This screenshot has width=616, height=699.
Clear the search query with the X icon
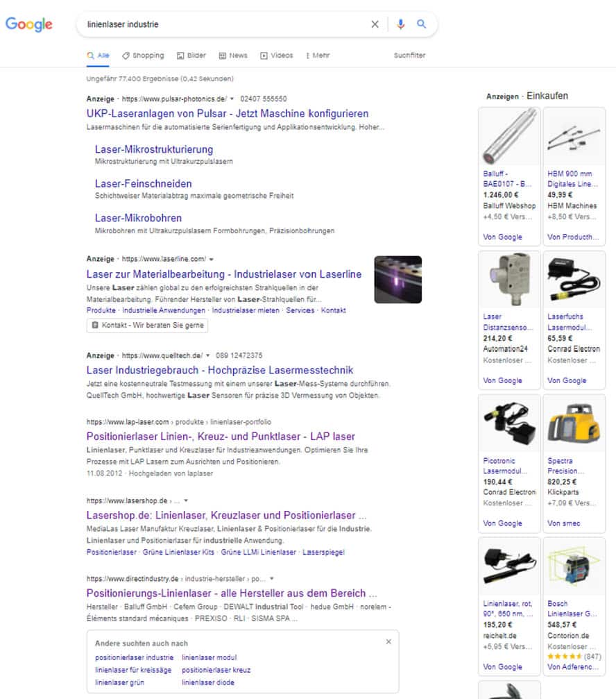[x=375, y=24]
